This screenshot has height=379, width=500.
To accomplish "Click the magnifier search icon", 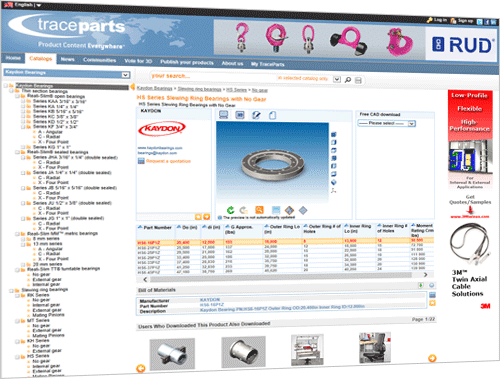I will tap(348, 80).
